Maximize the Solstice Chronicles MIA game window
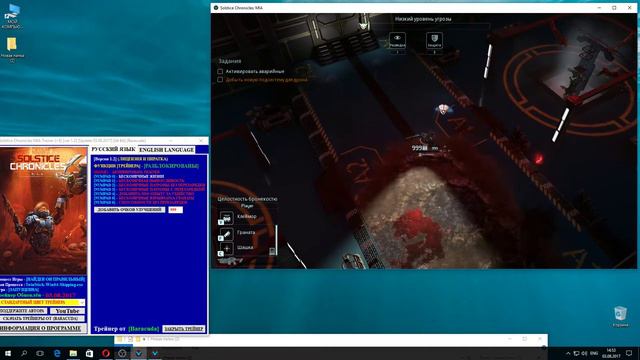Screen dimensions: 640x360 [614, 8]
